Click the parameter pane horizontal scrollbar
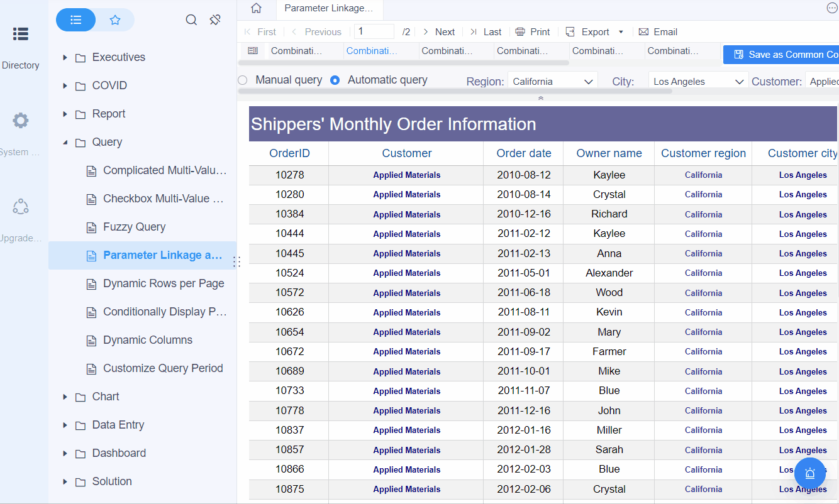This screenshot has width=839, height=504. [x=455, y=91]
